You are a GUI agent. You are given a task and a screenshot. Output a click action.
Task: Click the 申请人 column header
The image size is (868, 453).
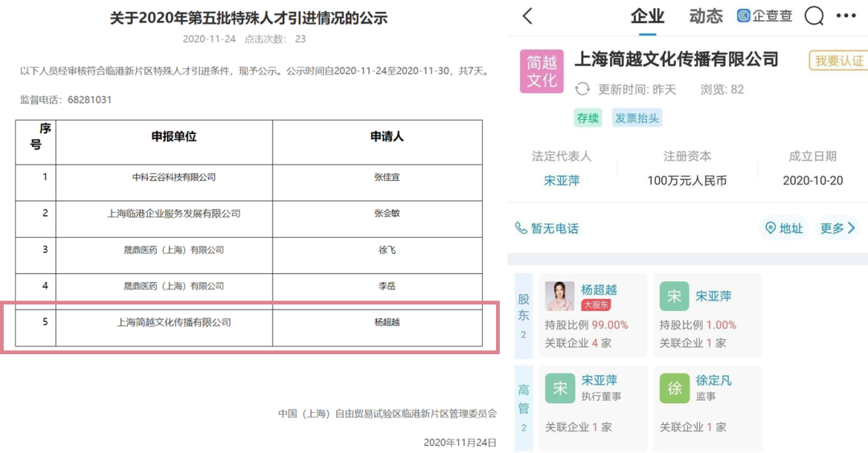coord(387,137)
